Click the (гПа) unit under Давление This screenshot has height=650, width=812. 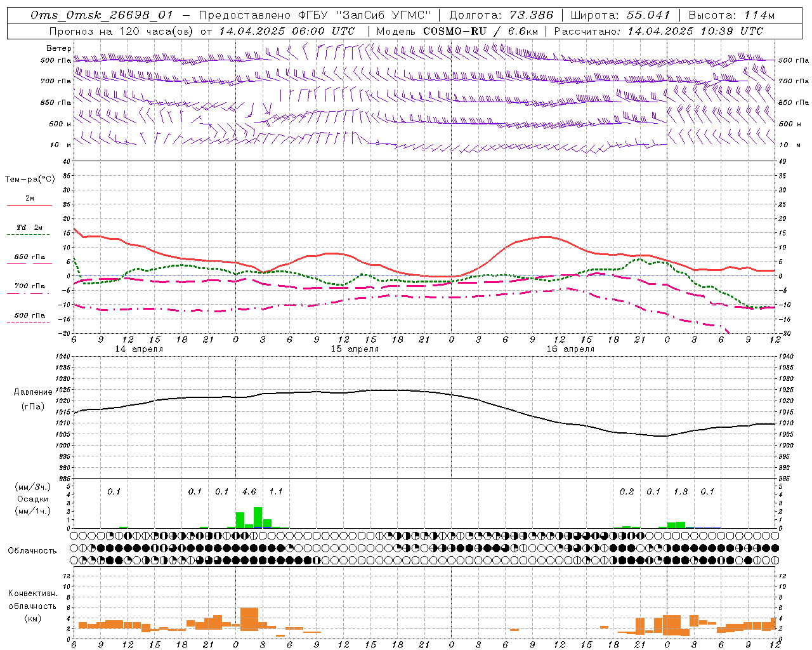click(x=33, y=407)
